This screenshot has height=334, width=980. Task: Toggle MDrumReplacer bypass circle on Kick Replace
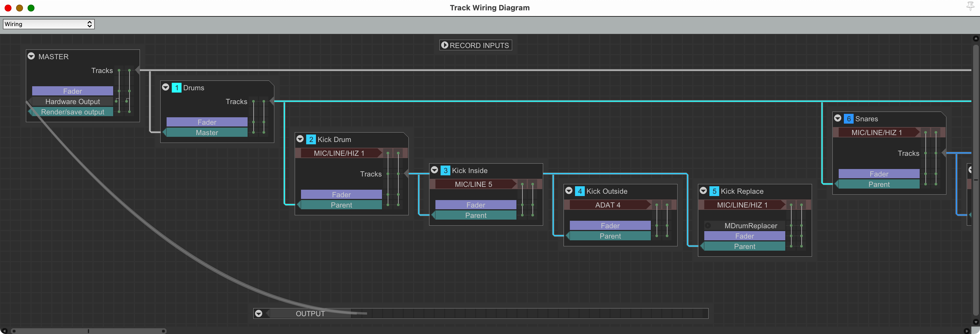point(708,226)
